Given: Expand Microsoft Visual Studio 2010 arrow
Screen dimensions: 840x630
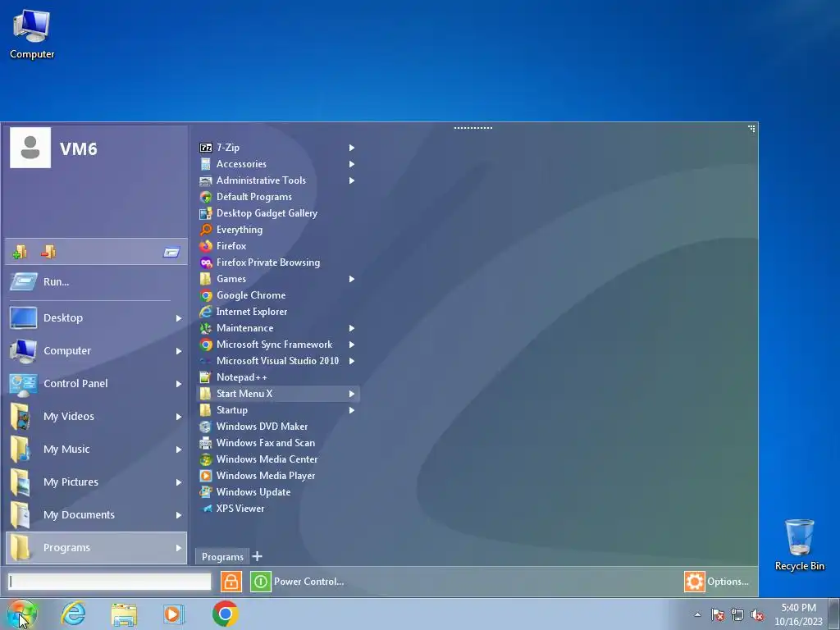Looking at the screenshot, I should pyautogui.click(x=352, y=361).
